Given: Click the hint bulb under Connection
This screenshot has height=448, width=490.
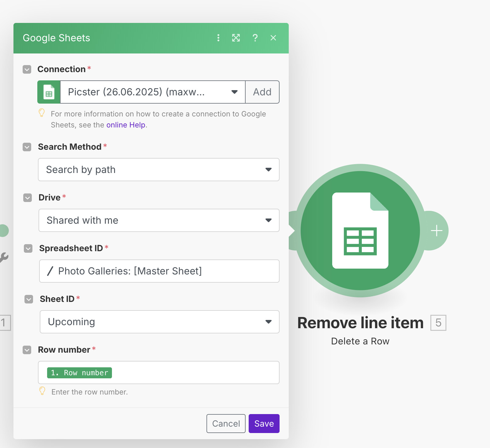Looking at the screenshot, I should click(42, 113).
